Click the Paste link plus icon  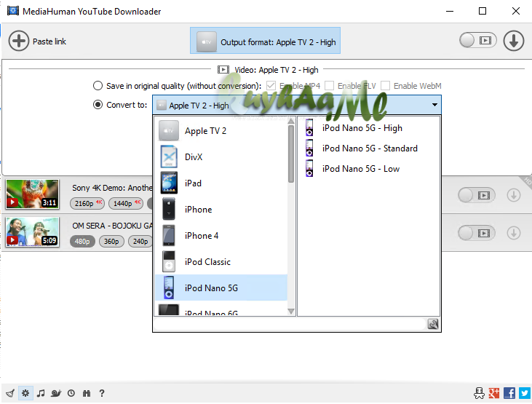19,41
